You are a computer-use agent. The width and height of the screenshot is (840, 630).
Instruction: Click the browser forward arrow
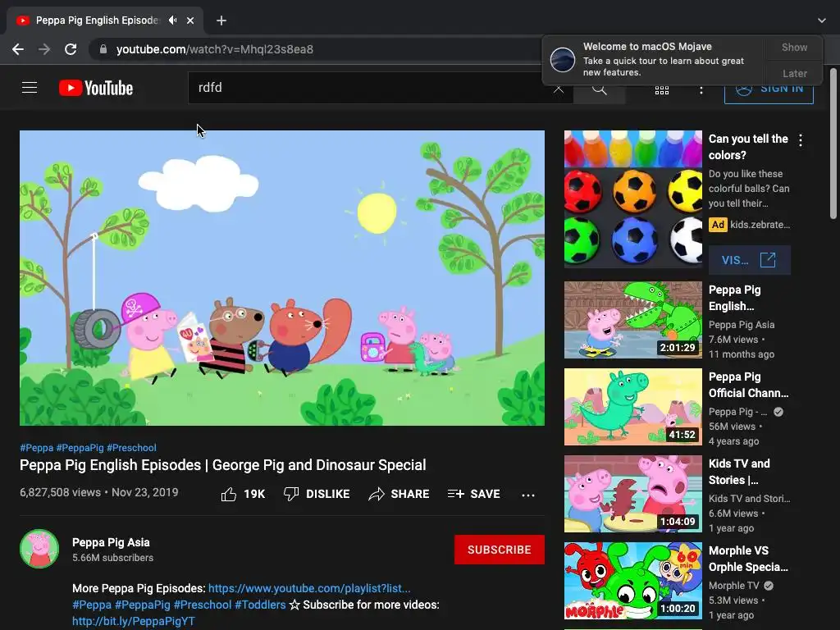point(44,49)
